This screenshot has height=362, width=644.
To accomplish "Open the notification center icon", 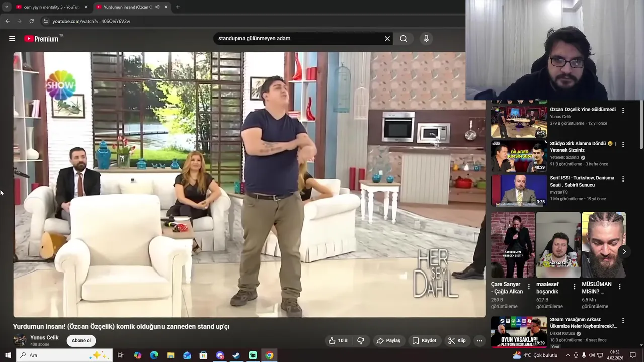I will click(633, 355).
